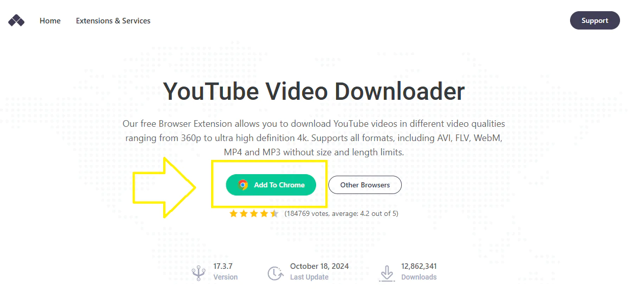This screenshot has height=304, width=644.
Task: Rate with the first star
Action: tap(234, 213)
